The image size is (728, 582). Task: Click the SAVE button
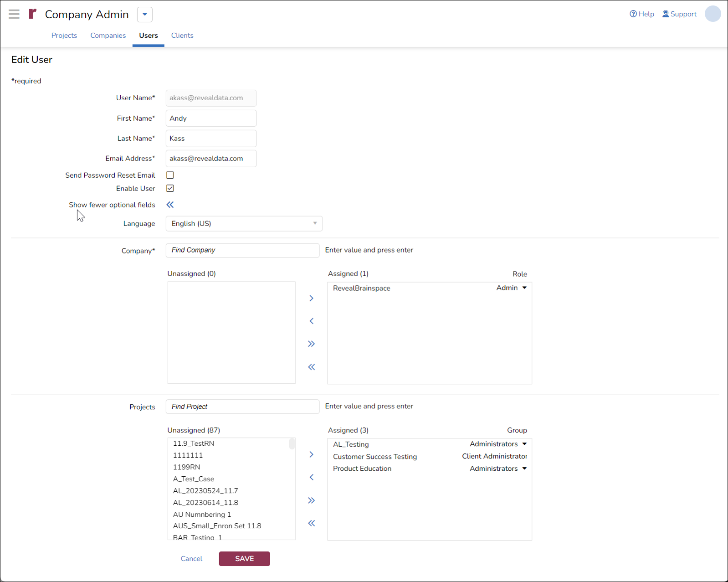pyautogui.click(x=244, y=559)
